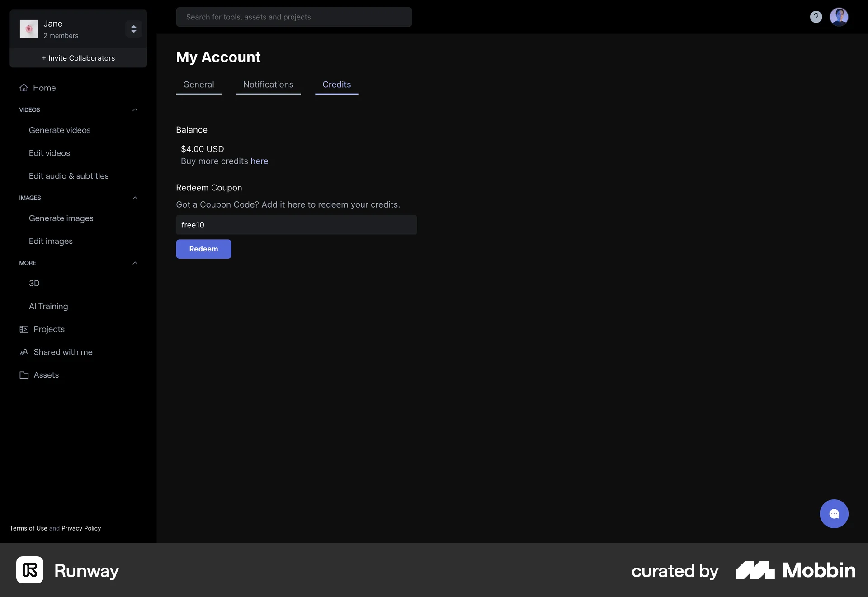Switch to the General tab
868x597 pixels.
pos(198,85)
